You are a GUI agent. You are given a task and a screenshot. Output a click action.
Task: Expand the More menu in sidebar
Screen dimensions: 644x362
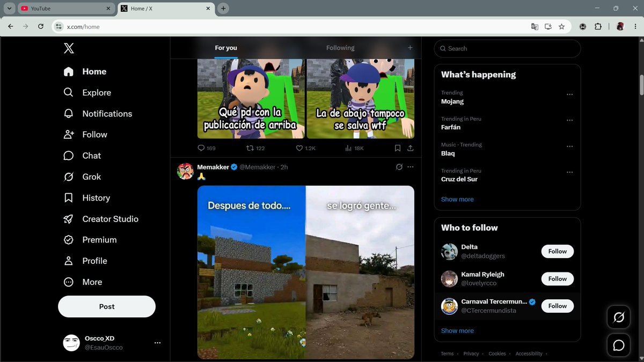83,282
